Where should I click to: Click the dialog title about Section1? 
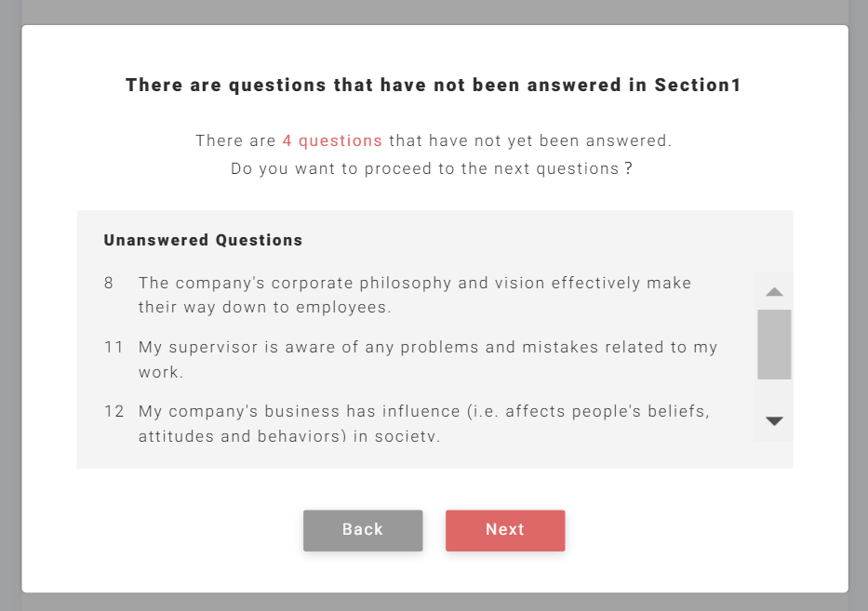pos(434,86)
